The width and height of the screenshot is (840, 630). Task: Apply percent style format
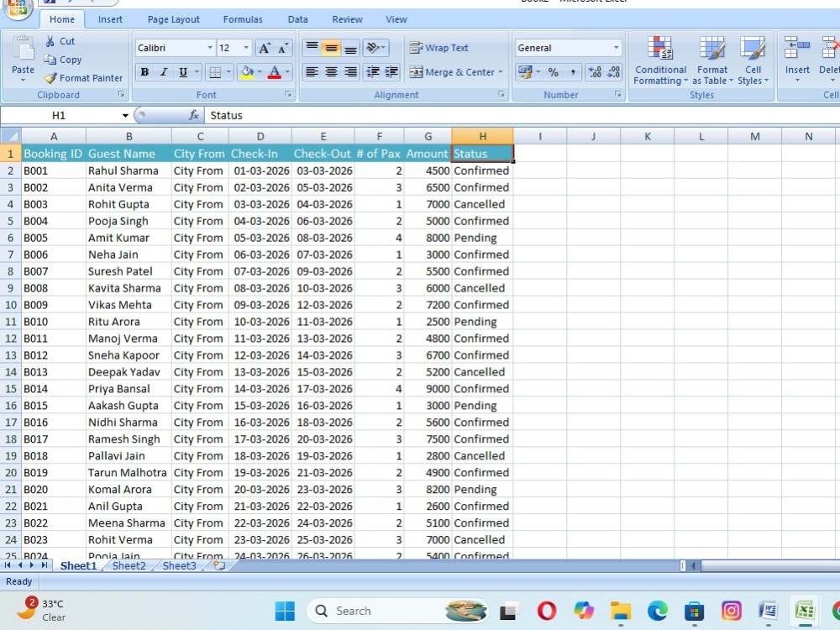click(554, 71)
